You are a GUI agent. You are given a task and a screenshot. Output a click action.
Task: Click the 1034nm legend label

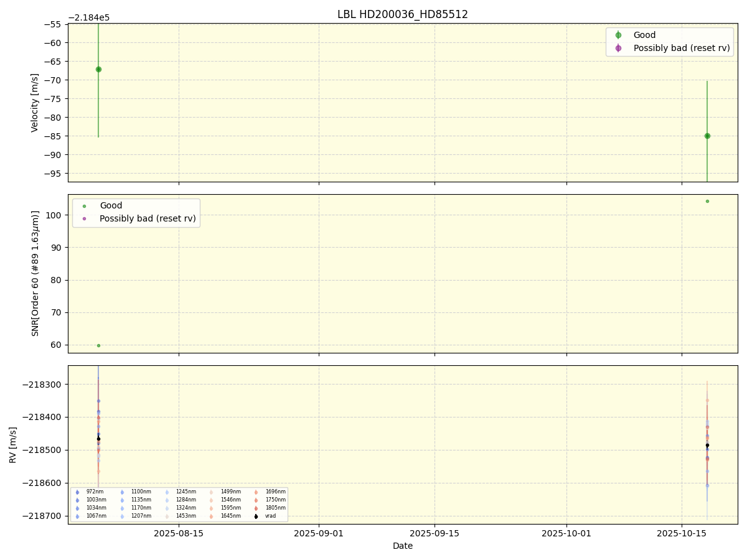click(96, 508)
